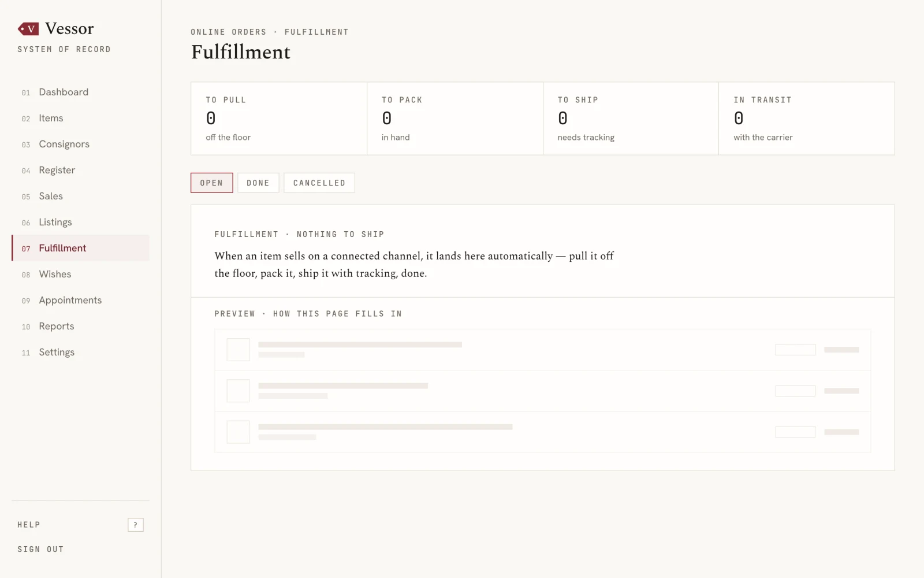
Task: Click 'in hand' caption
Action: click(396, 138)
